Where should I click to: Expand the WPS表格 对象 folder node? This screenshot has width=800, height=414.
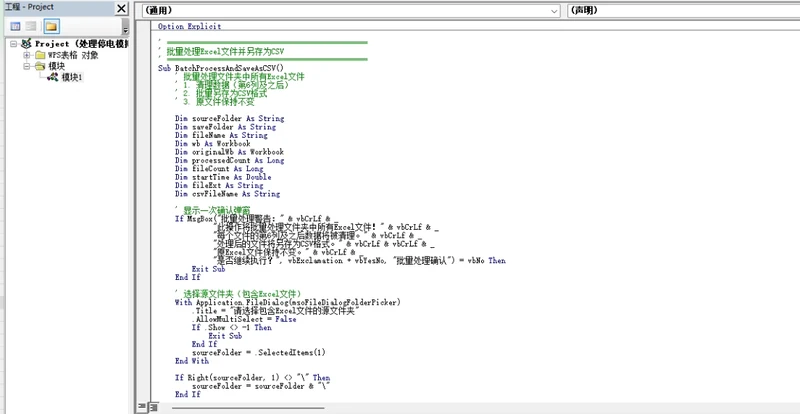27,55
